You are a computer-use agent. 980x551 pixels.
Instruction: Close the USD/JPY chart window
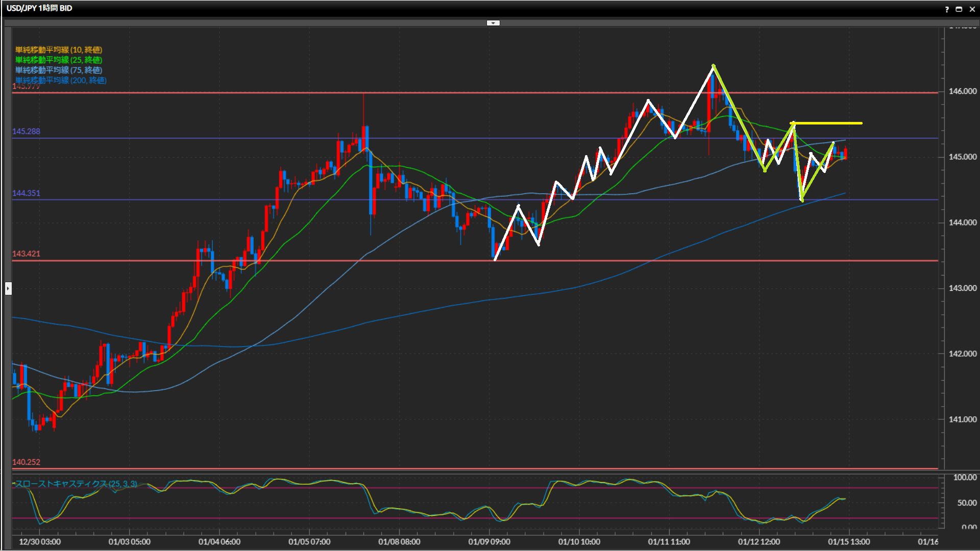(x=972, y=9)
